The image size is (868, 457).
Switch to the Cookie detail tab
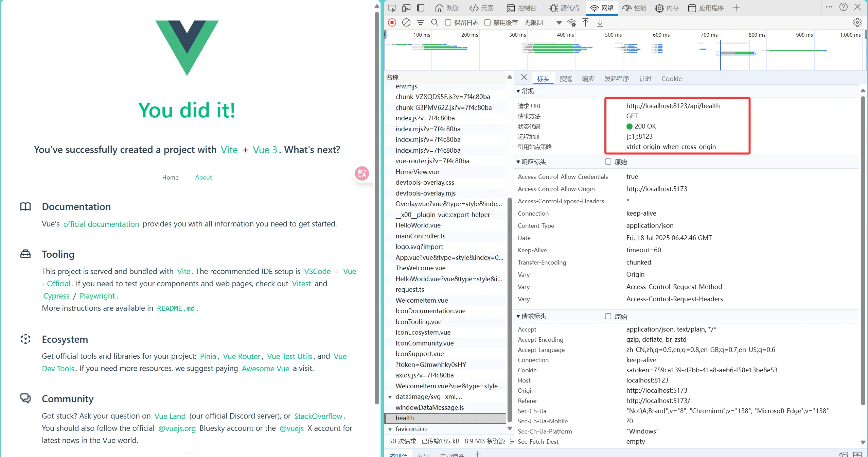671,79
